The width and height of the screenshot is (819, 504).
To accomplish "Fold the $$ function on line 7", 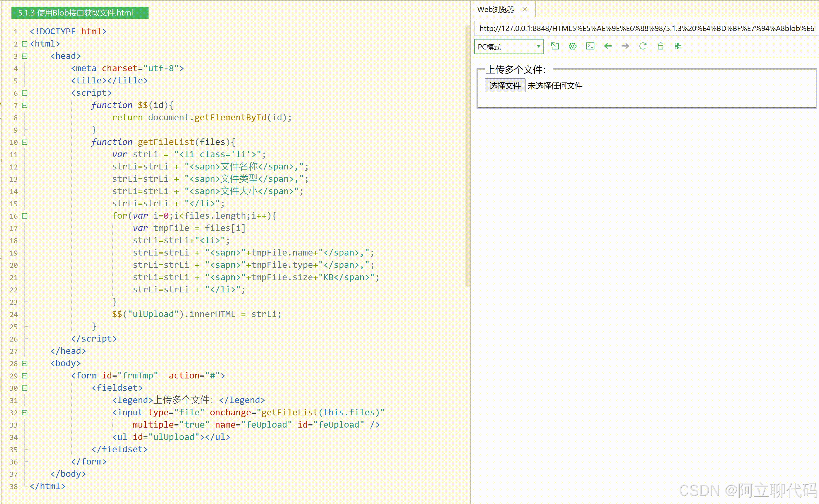I will click(x=24, y=105).
